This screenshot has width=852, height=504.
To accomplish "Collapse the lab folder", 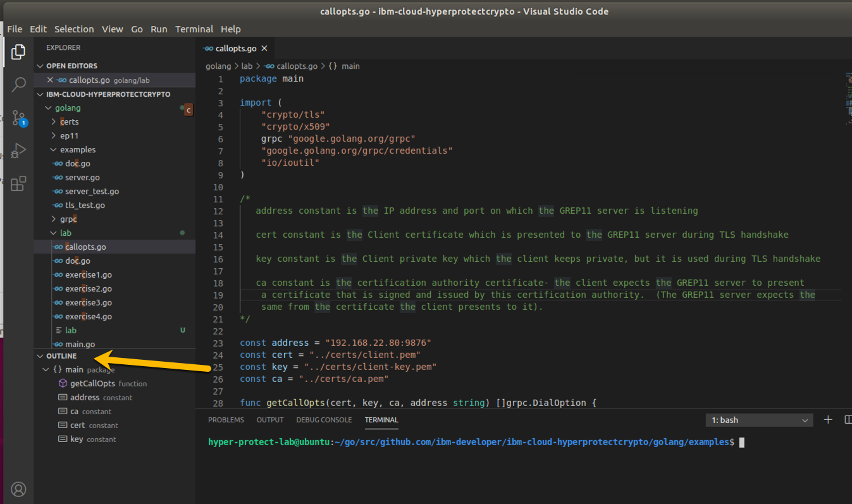I will (x=53, y=233).
